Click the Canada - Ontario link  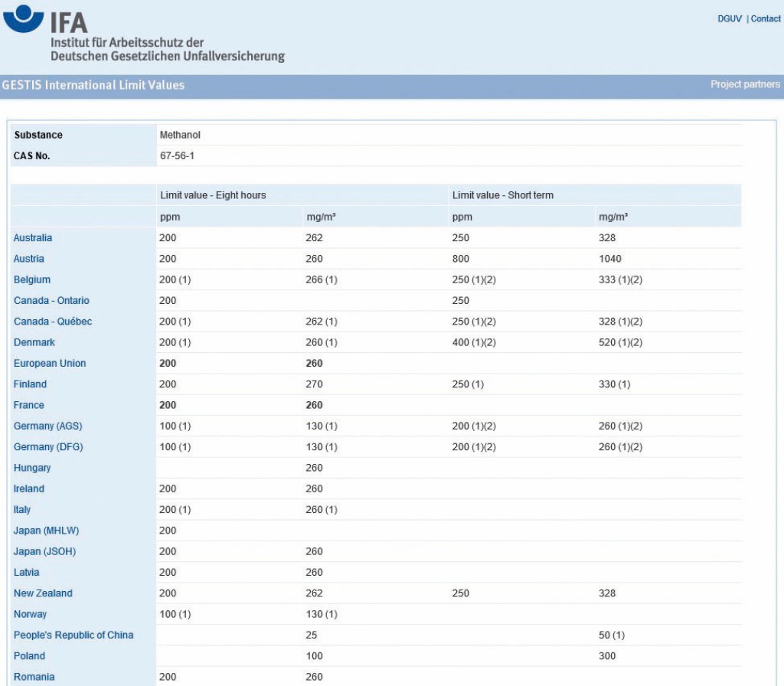coord(51,301)
